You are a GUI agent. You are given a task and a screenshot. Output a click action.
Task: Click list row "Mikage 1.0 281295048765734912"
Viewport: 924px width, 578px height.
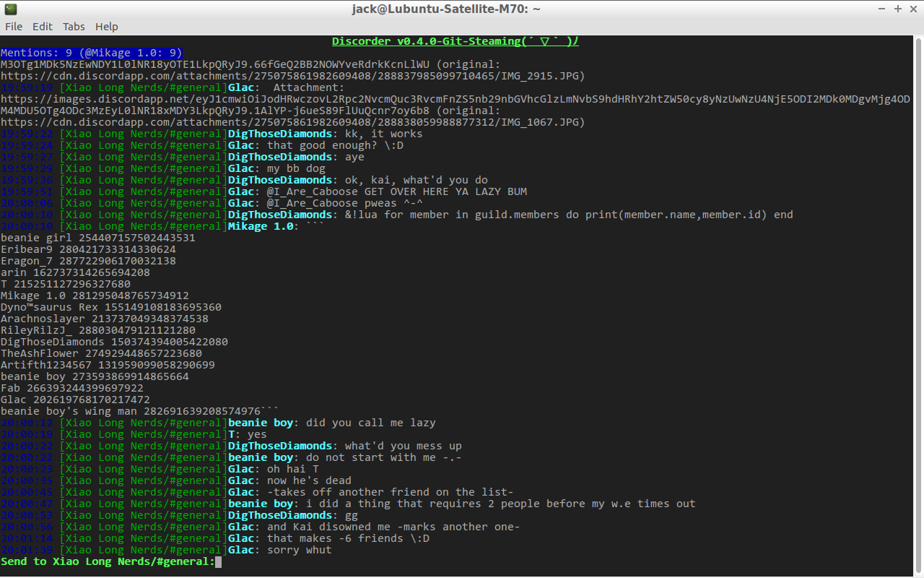(95, 296)
